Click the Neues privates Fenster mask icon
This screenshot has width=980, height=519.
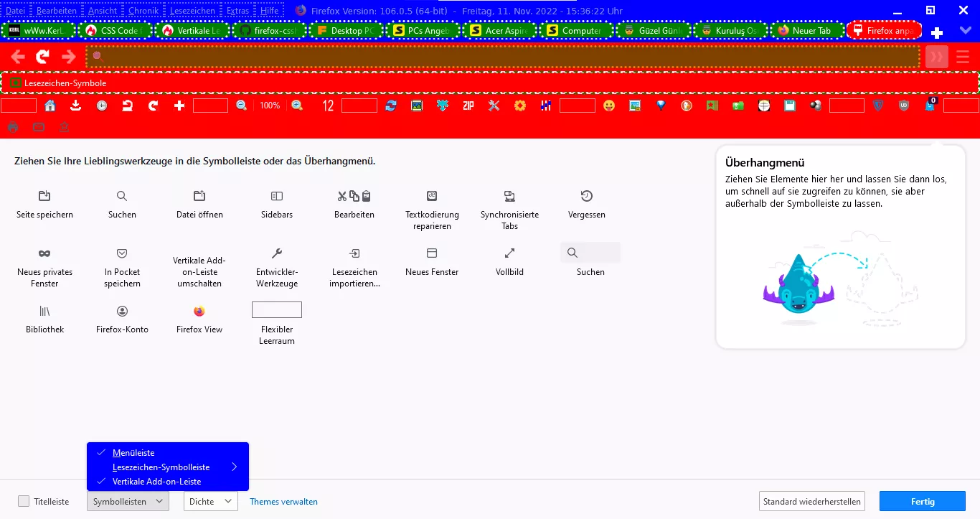tap(44, 253)
